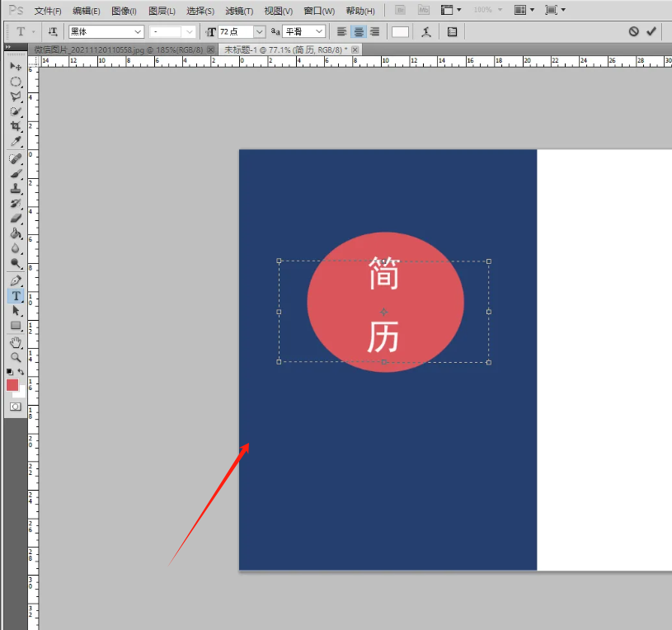Pick the Eyedropper tool
The image size is (672, 630).
coord(15,141)
